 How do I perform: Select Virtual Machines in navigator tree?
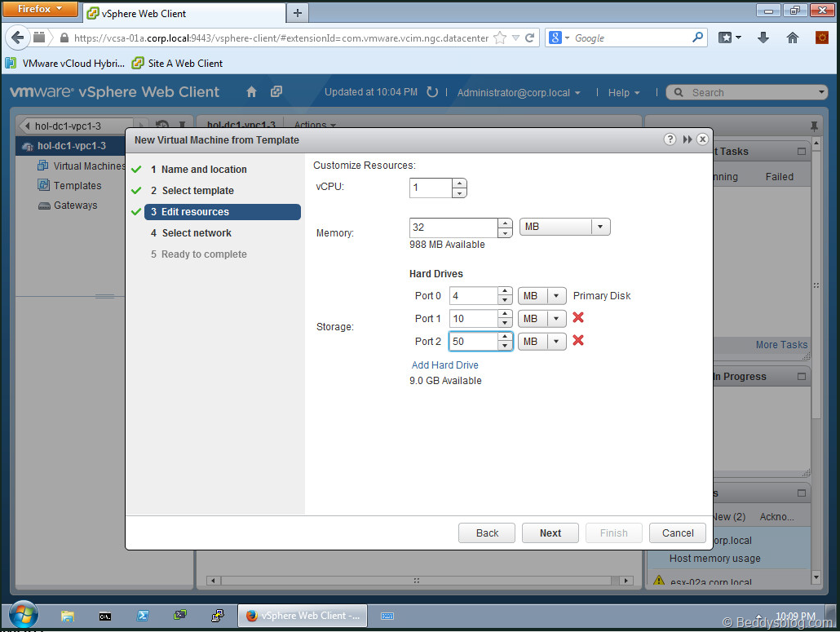point(81,166)
